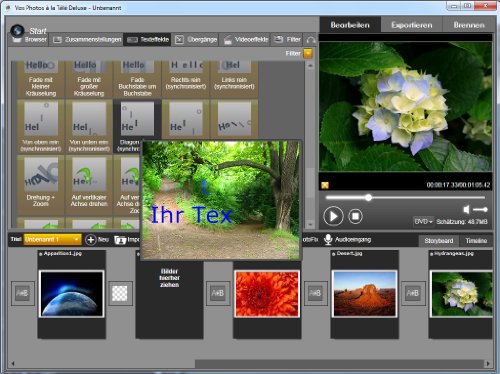Screen dimensions: 500x374
Task: Select the Desert.jpg thumbnail
Action: [364, 294]
